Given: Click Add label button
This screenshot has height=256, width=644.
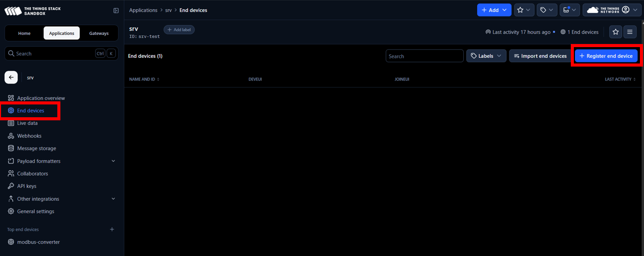Looking at the screenshot, I should [x=179, y=30].
